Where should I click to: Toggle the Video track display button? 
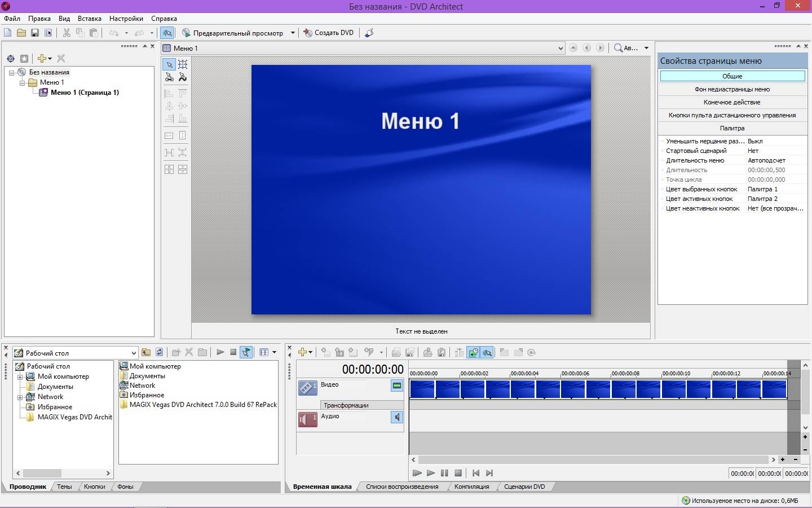coord(397,386)
